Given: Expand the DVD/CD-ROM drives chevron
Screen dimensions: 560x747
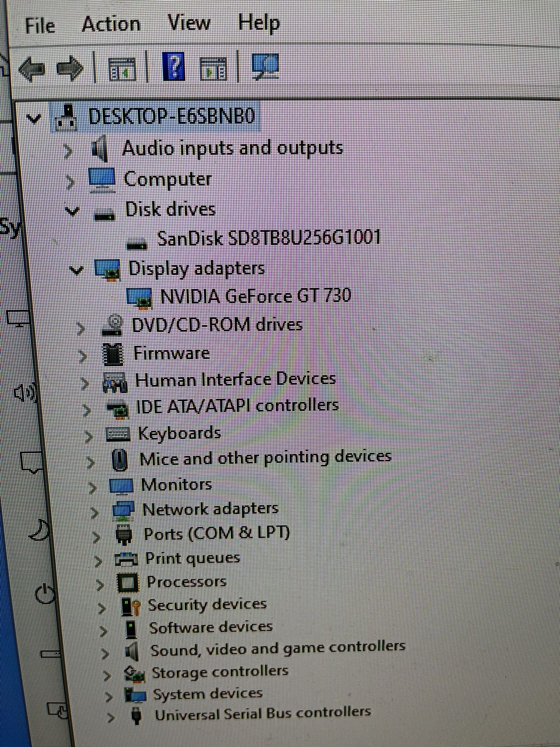Looking at the screenshot, I should click(80, 329).
